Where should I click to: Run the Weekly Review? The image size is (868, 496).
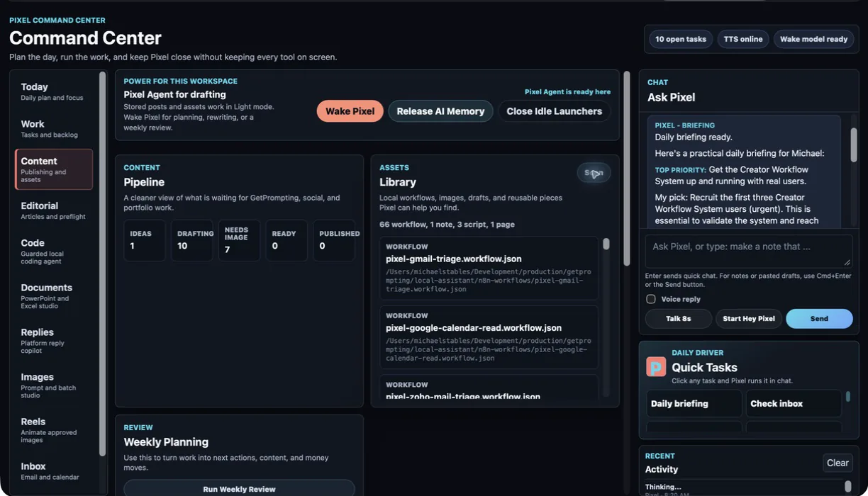click(x=239, y=488)
